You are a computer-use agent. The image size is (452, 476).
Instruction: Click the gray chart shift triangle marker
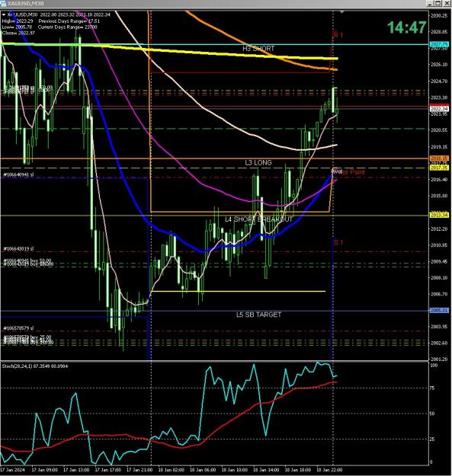tap(341, 12)
